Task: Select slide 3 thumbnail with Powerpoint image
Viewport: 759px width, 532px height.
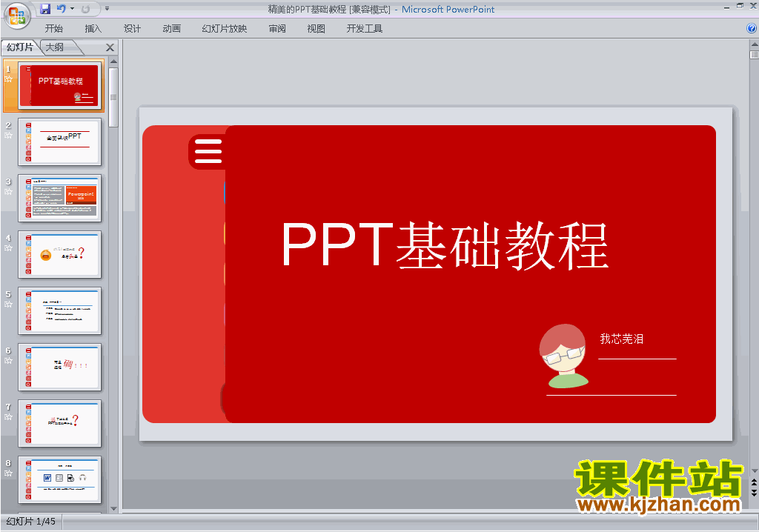Action: 59,198
